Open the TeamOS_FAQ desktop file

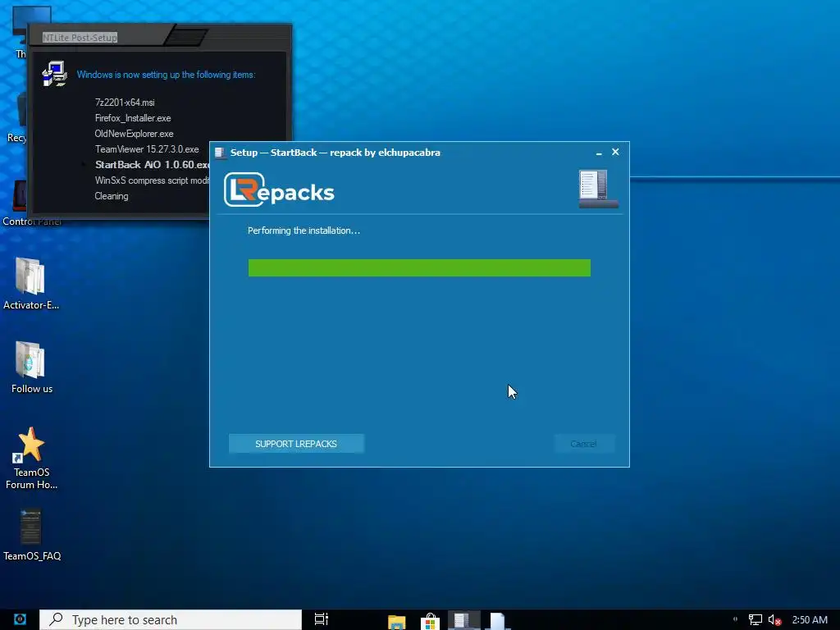click(32, 535)
